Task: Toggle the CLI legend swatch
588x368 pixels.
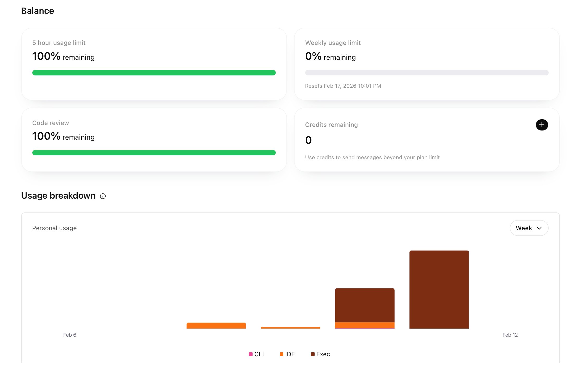Action: point(251,354)
